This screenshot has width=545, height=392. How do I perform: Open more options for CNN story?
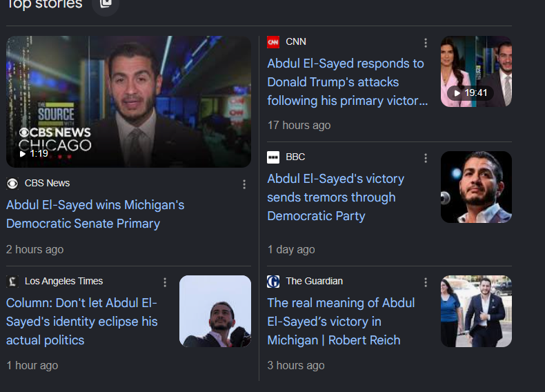(x=426, y=43)
